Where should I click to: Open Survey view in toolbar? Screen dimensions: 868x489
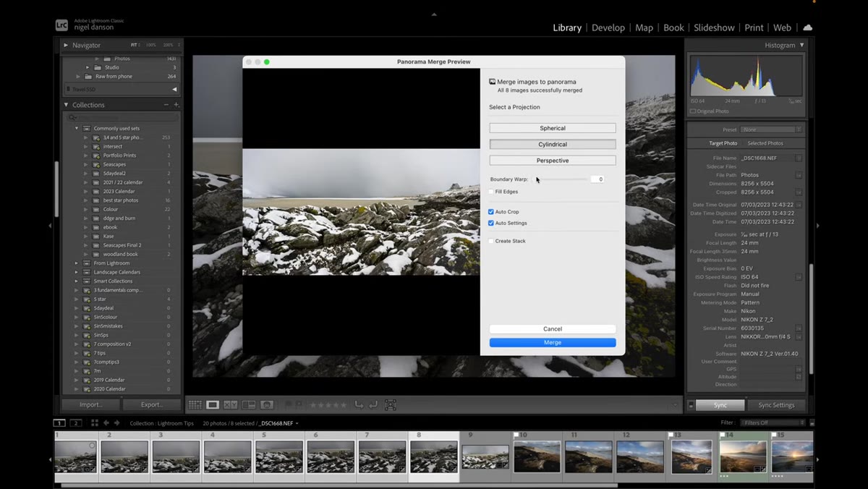[249, 405]
